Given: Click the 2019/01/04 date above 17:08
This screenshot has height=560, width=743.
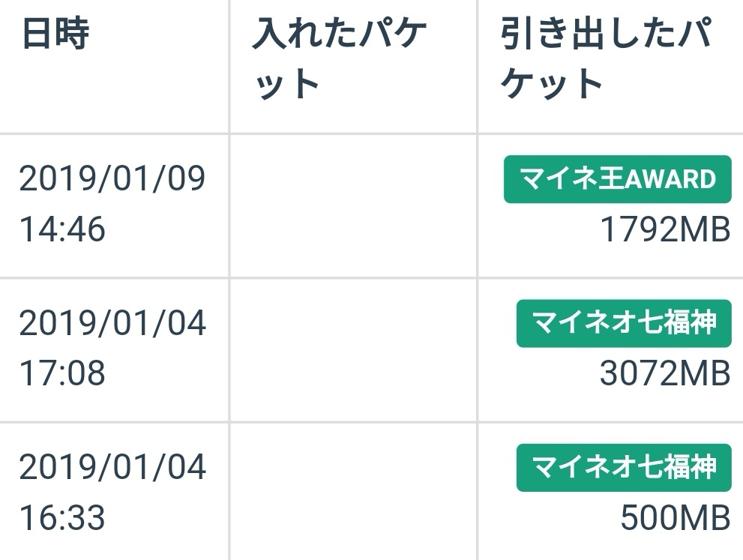Looking at the screenshot, I should tap(112, 324).
